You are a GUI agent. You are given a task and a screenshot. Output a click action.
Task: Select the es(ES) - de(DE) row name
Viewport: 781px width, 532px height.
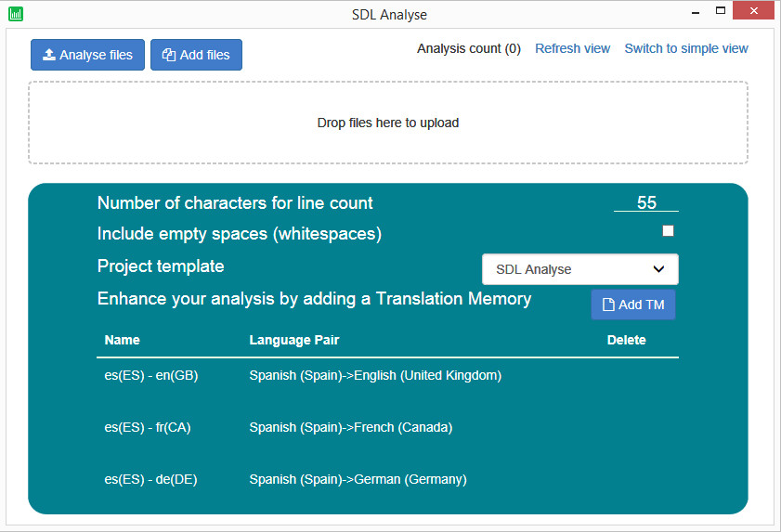pyautogui.click(x=151, y=479)
